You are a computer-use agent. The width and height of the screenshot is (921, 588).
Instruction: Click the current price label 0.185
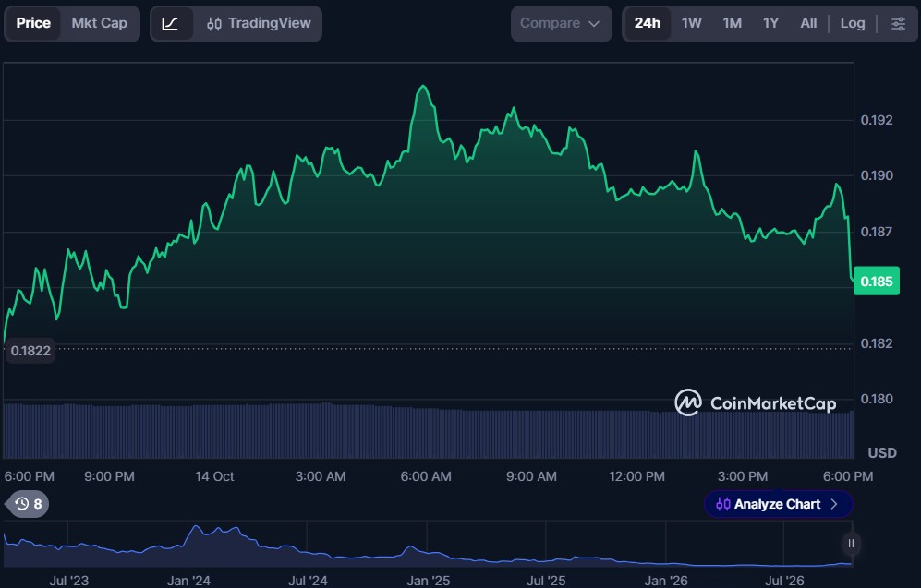[877, 282]
